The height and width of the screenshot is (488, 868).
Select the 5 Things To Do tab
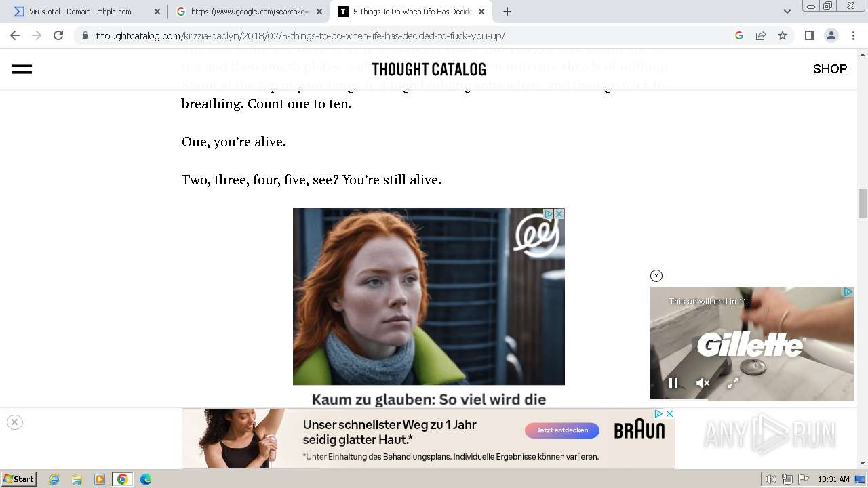point(412,12)
